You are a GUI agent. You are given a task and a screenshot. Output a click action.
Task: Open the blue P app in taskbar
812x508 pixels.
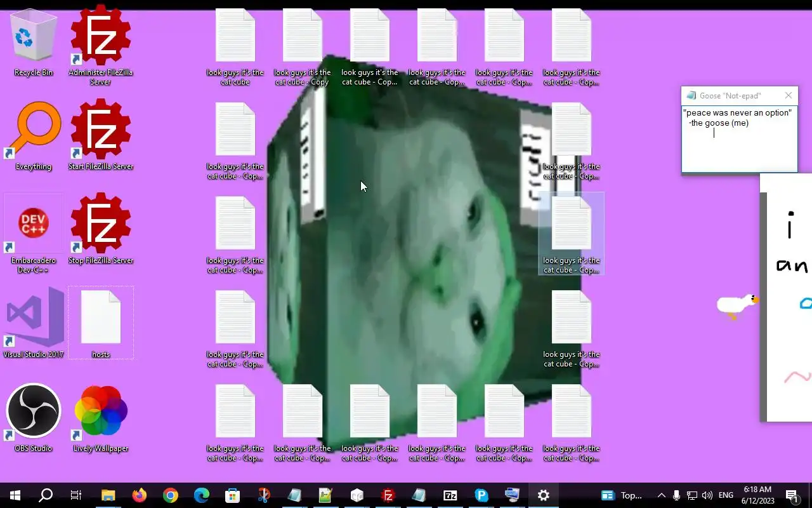tap(481, 495)
